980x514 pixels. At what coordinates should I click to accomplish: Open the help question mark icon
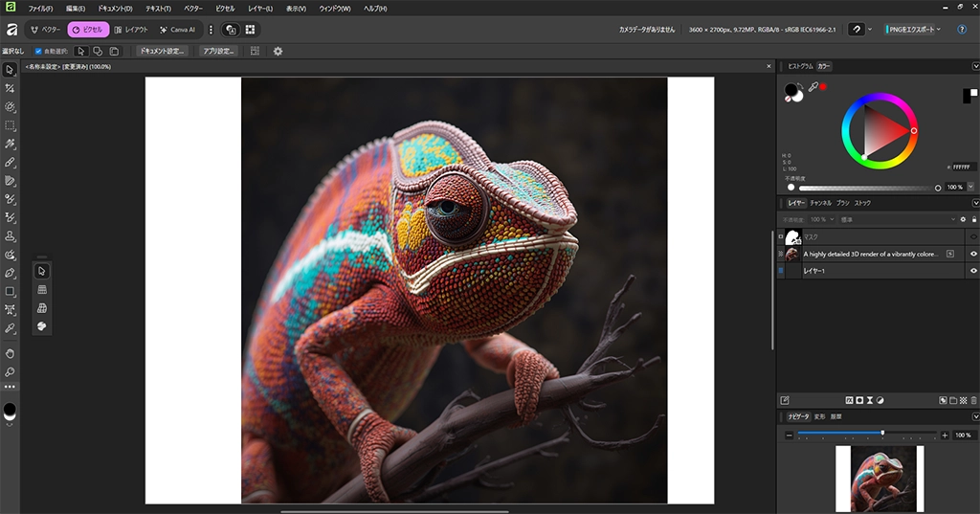click(961, 30)
